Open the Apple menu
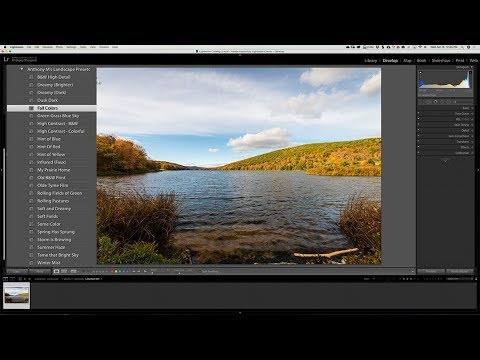The height and width of the screenshot is (360, 480). (5, 47)
